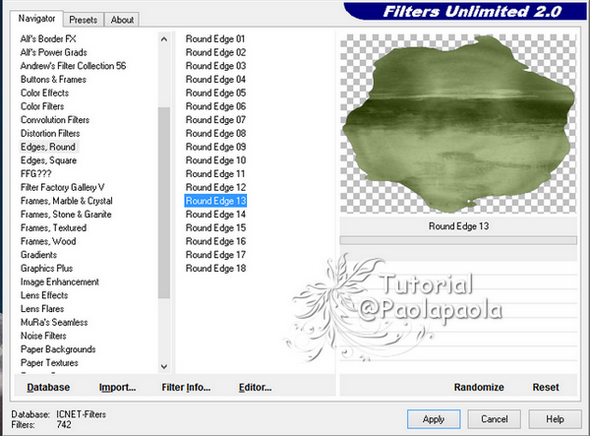Screen dimensions: 590x436
Task: Select Round Edge 01 filter
Action: coord(215,39)
